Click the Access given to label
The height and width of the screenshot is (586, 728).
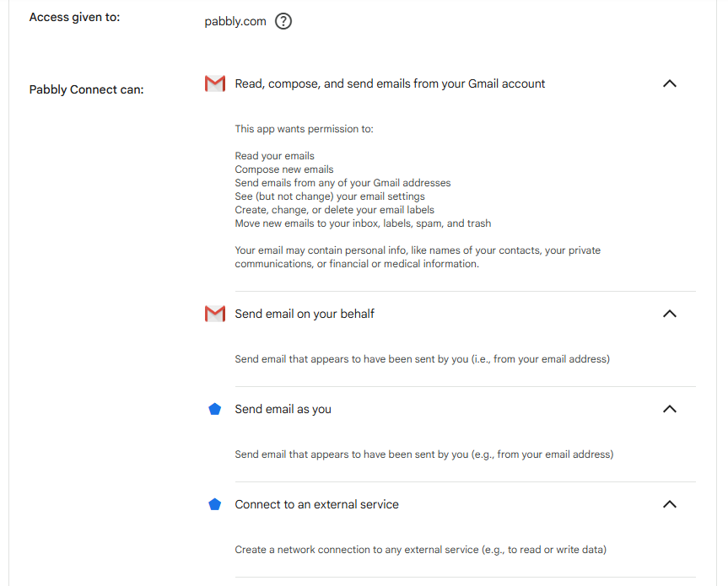(75, 17)
